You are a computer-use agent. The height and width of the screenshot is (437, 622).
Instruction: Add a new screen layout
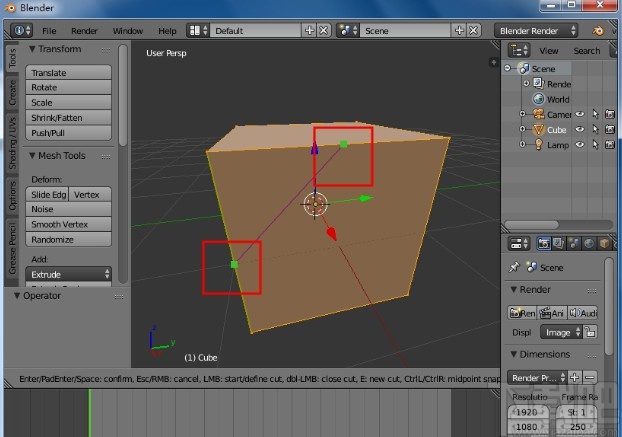[309, 31]
